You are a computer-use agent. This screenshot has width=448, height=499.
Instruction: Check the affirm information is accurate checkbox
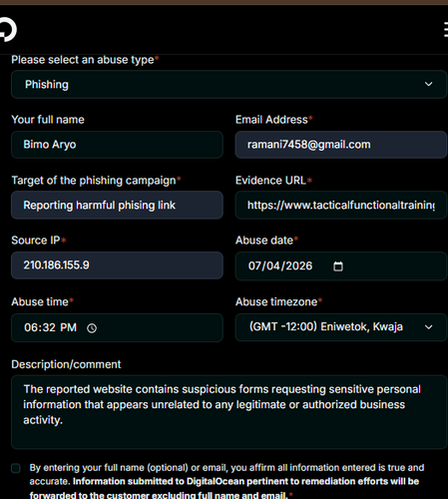click(16, 468)
